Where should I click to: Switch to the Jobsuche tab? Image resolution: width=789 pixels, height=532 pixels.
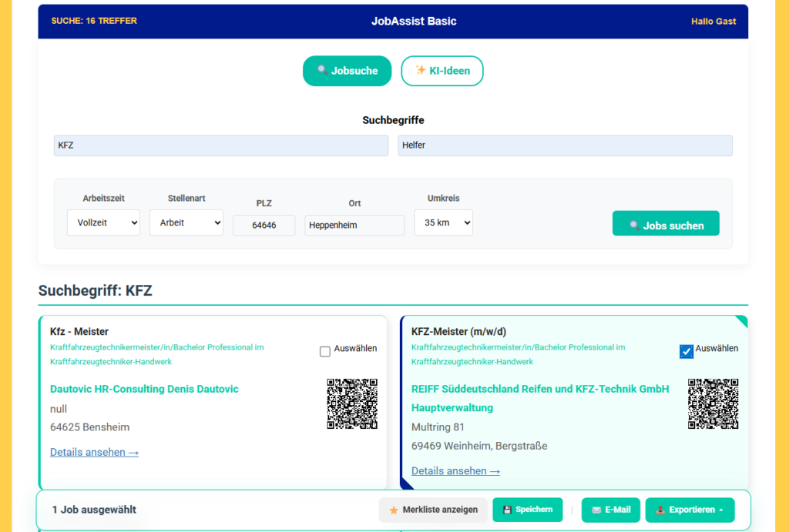click(x=347, y=71)
